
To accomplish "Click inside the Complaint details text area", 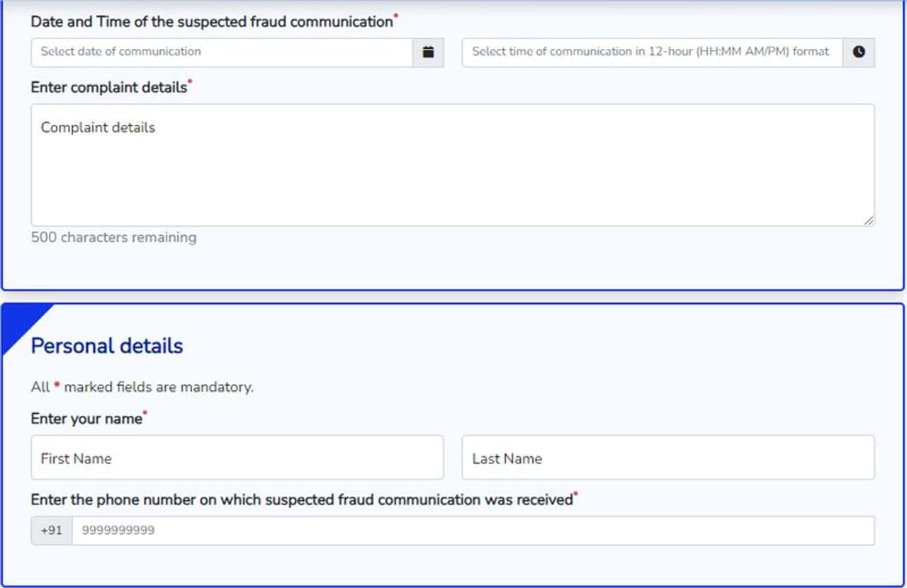I will click(x=452, y=165).
